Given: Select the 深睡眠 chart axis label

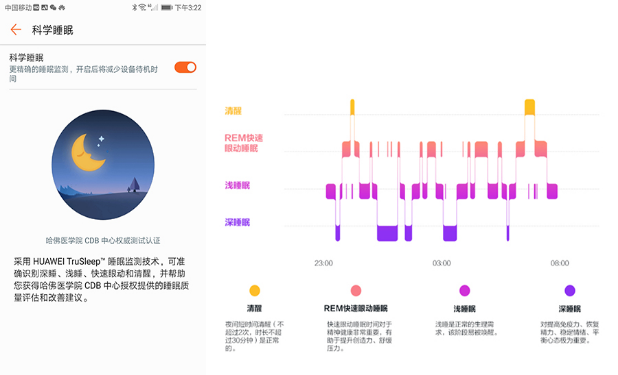Looking at the screenshot, I should [237, 222].
